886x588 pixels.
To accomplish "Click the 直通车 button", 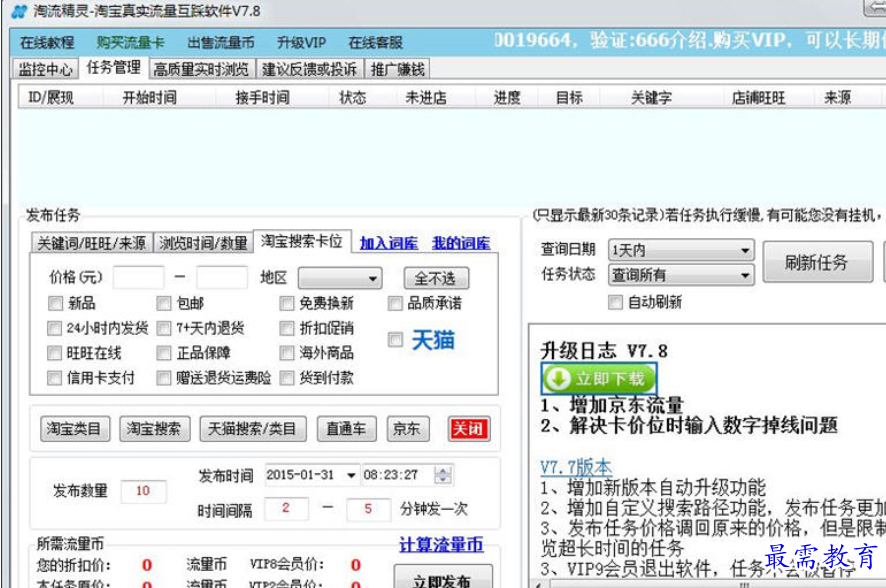I will pos(346,429).
